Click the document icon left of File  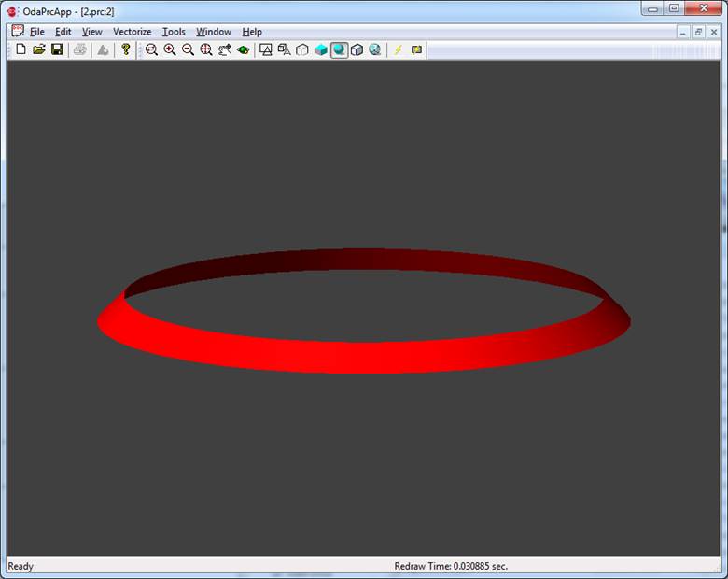pyautogui.click(x=18, y=32)
